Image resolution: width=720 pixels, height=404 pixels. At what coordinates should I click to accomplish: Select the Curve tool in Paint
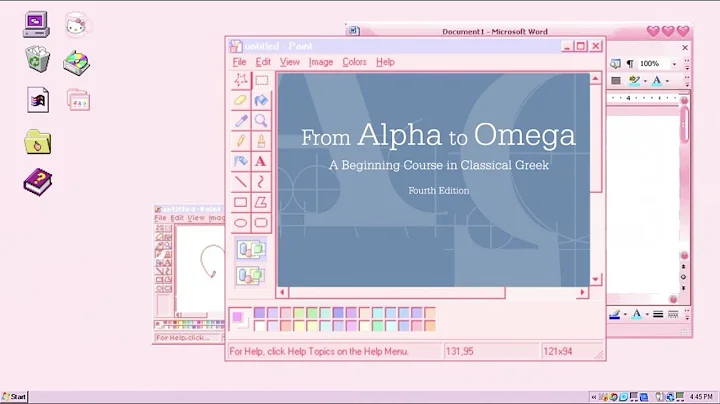click(261, 182)
